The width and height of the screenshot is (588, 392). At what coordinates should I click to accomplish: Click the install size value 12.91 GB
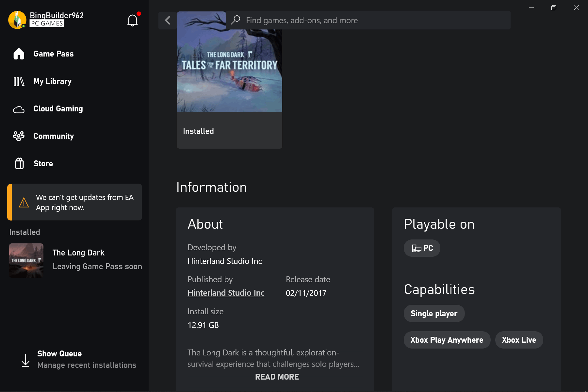[x=203, y=325]
